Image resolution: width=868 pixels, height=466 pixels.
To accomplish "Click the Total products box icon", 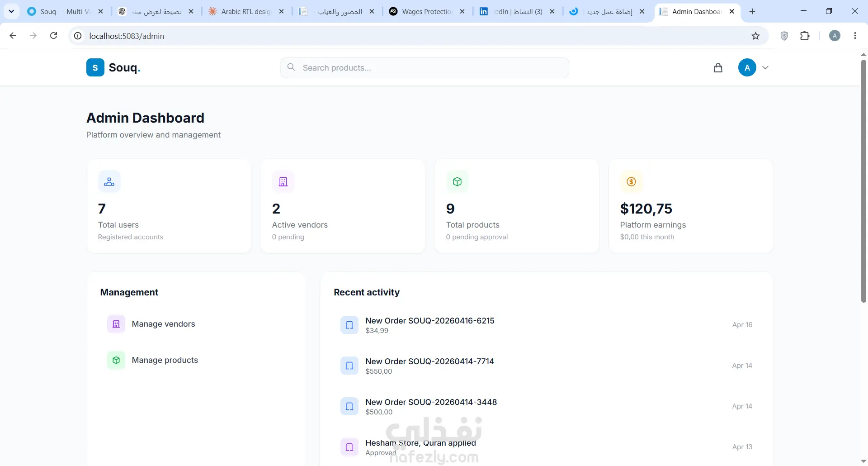I will tap(458, 181).
